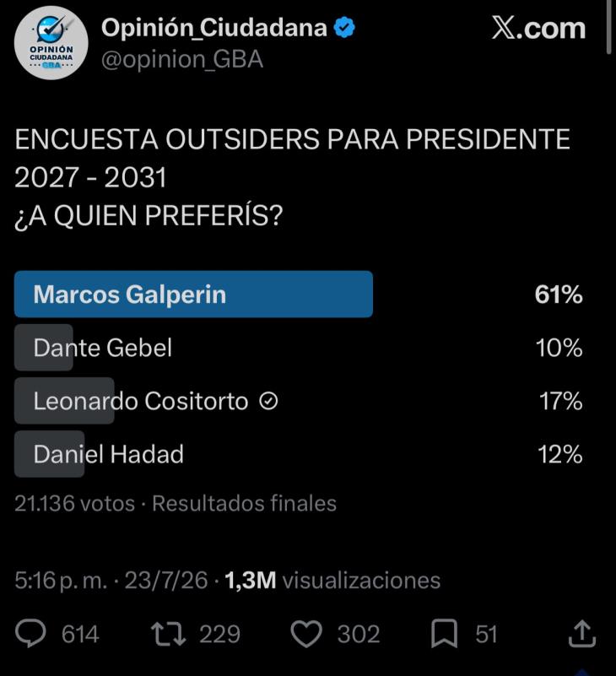Click the X.com logo

pyautogui.click(x=538, y=29)
